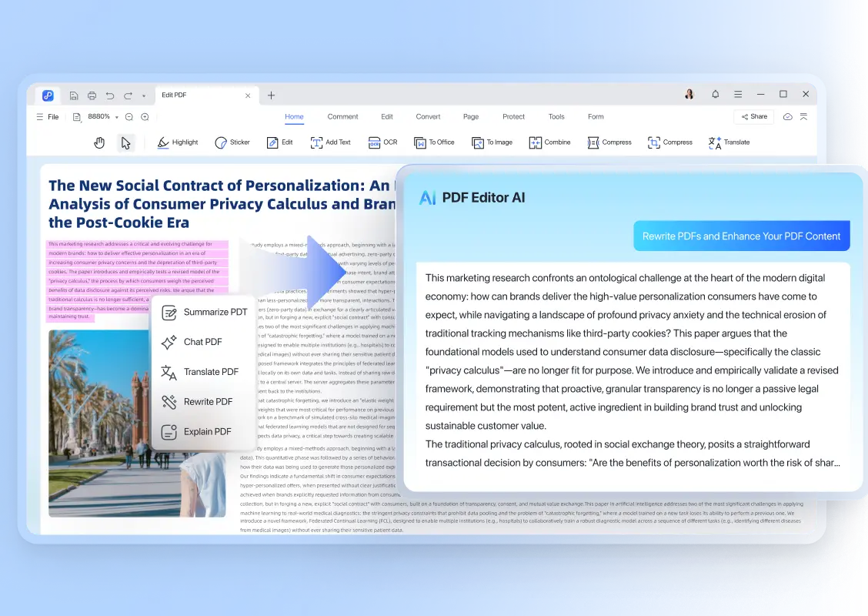Image resolution: width=868 pixels, height=616 pixels.
Task: Close the Edit PDF tab
Action: coord(248,95)
